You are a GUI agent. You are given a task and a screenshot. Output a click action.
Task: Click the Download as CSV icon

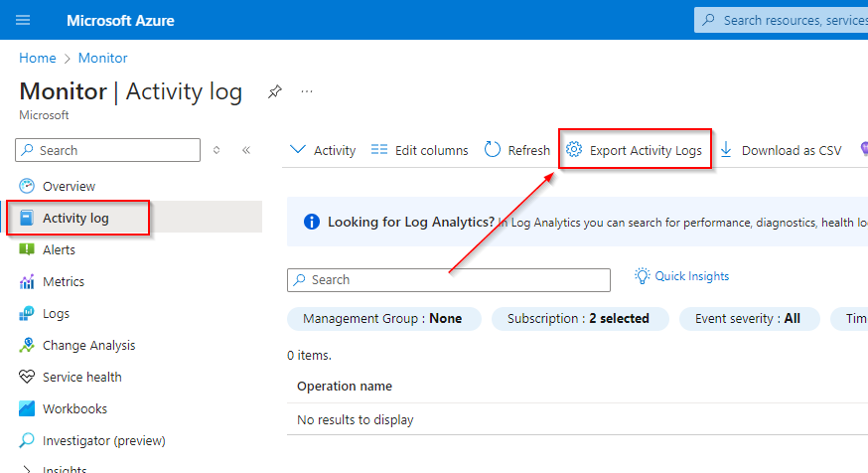pyautogui.click(x=726, y=150)
